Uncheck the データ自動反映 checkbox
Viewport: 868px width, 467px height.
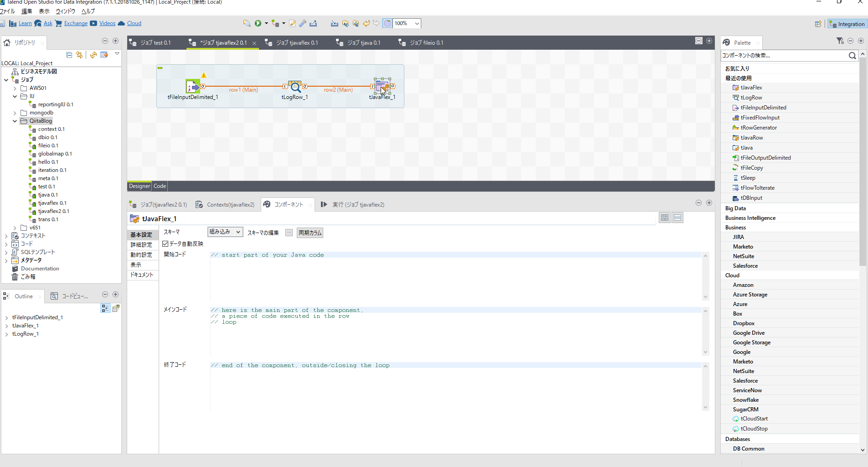point(165,244)
